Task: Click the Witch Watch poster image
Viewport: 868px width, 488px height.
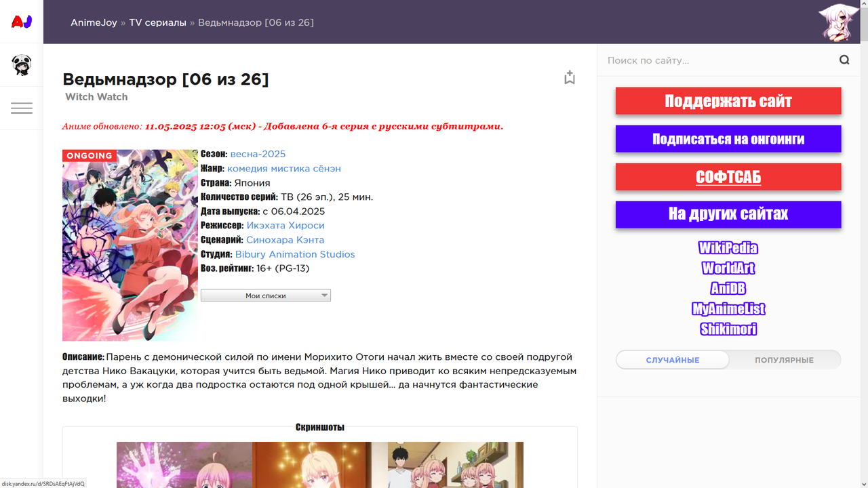Action: [130, 245]
